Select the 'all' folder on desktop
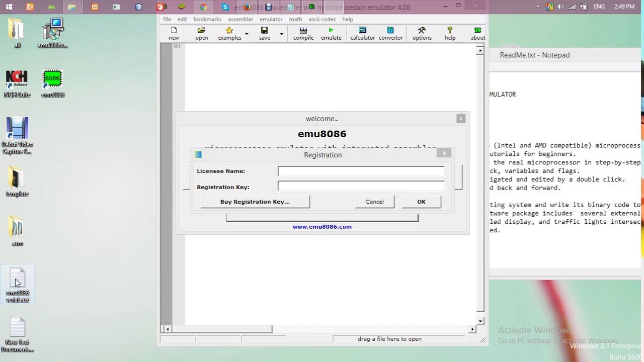This screenshot has height=362, width=644. (17, 33)
